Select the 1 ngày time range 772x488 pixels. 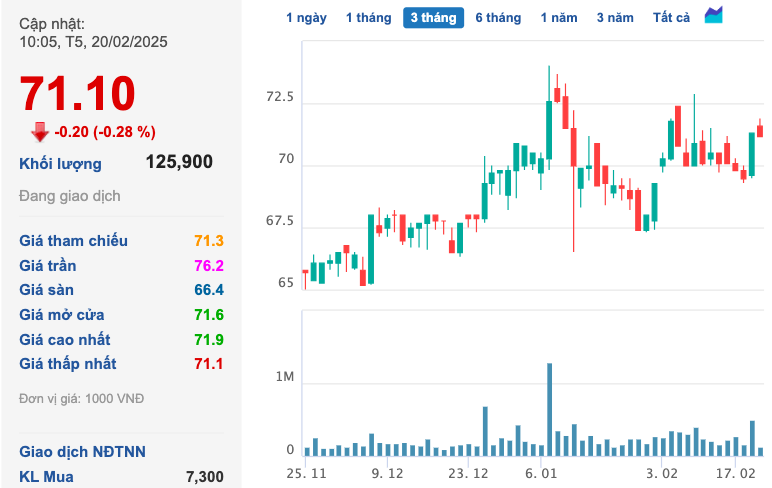[306, 17]
